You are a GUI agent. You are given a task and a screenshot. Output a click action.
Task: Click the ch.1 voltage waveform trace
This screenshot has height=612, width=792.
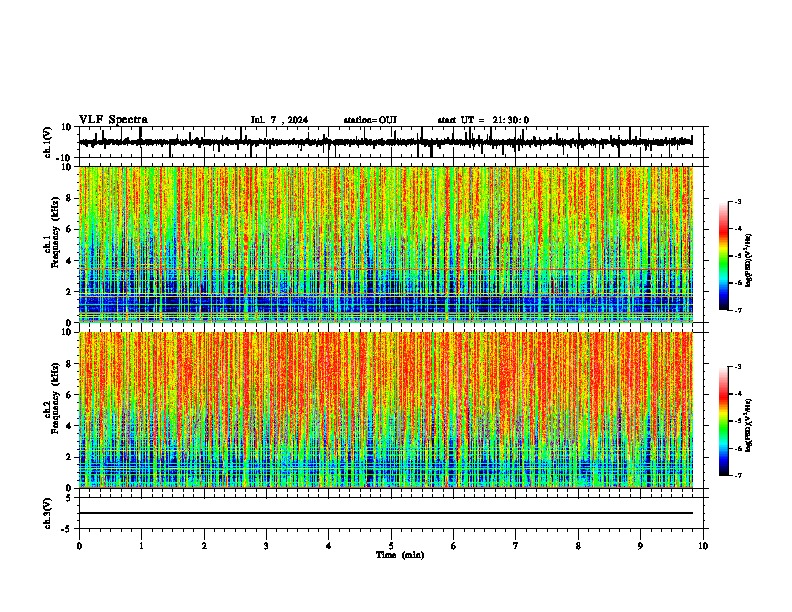[385, 142]
